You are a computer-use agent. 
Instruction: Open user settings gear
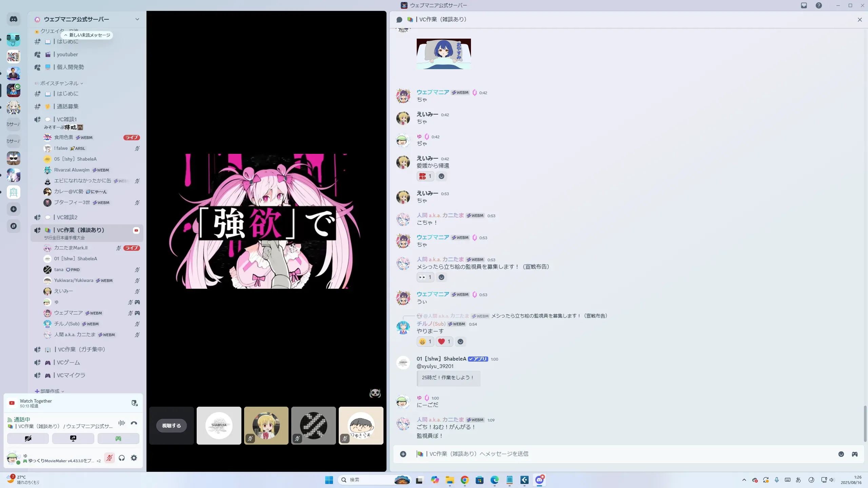(x=134, y=458)
